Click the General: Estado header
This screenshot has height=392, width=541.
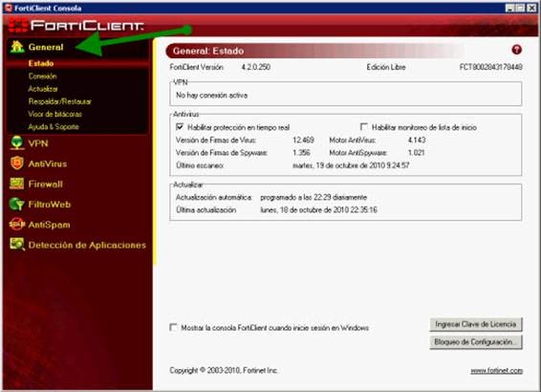tap(208, 51)
